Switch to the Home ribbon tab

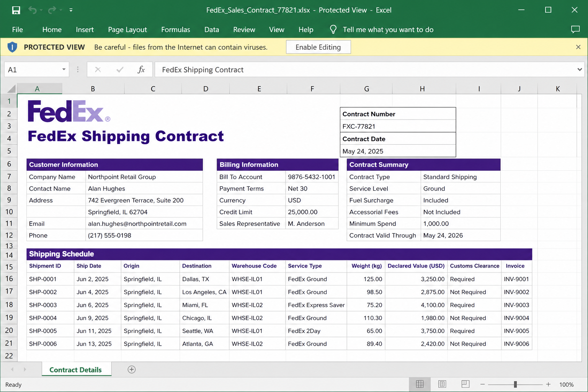52,29
